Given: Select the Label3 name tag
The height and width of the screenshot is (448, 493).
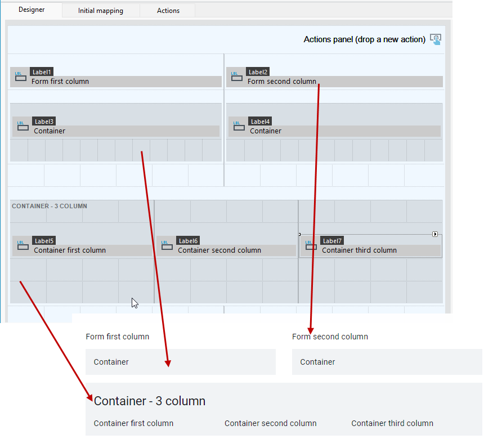Looking at the screenshot, I should [44, 122].
